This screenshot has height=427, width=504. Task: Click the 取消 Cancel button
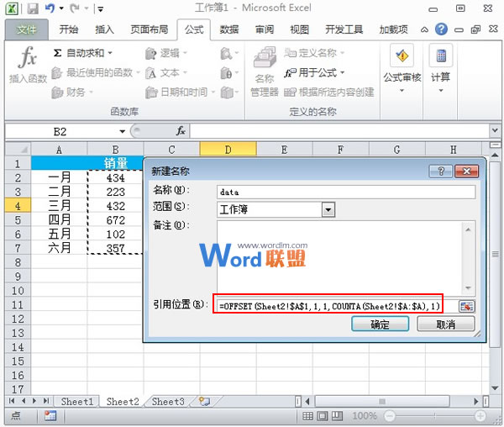445,324
